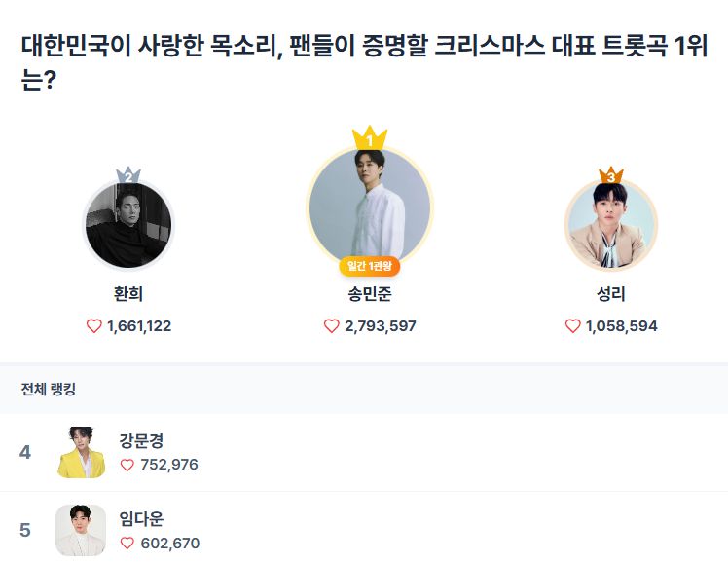Open the 강문경 ranking entry name
Screen dimensions: 728x564
(141, 441)
